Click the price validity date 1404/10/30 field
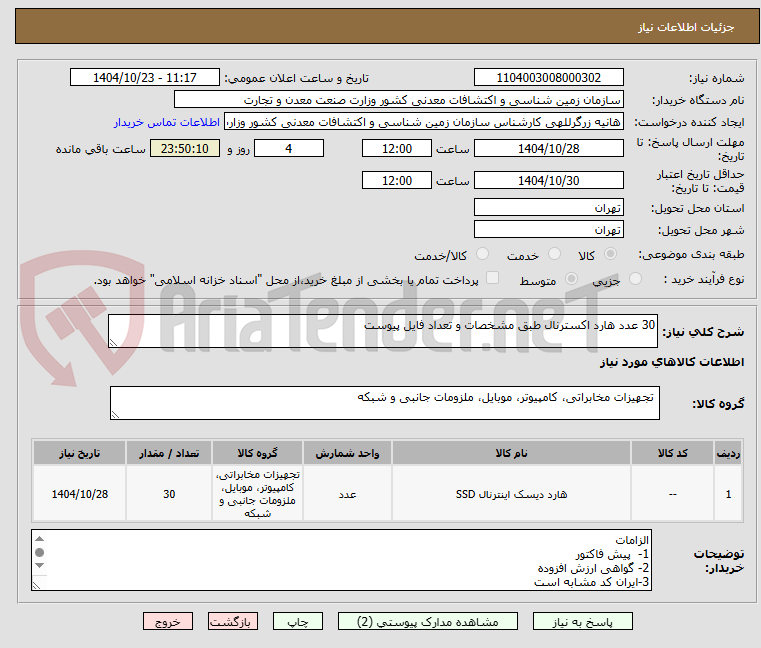Screen dimensions: 761x648 [548, 181]
